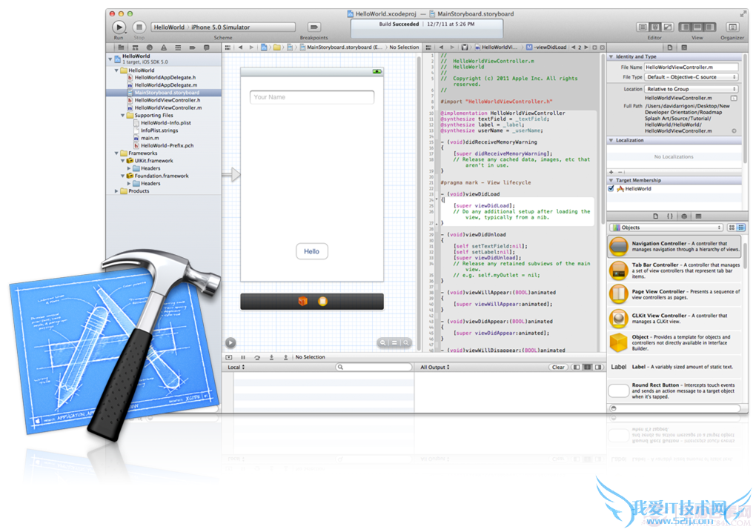Select the Assistant editor button
756x532 pixels.
coord(655,27)
